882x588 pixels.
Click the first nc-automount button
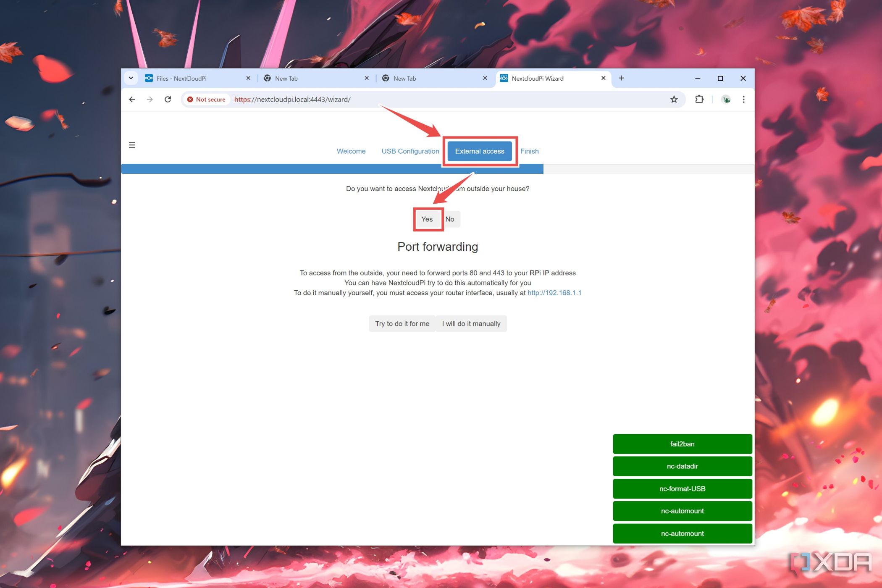[682, 511]
